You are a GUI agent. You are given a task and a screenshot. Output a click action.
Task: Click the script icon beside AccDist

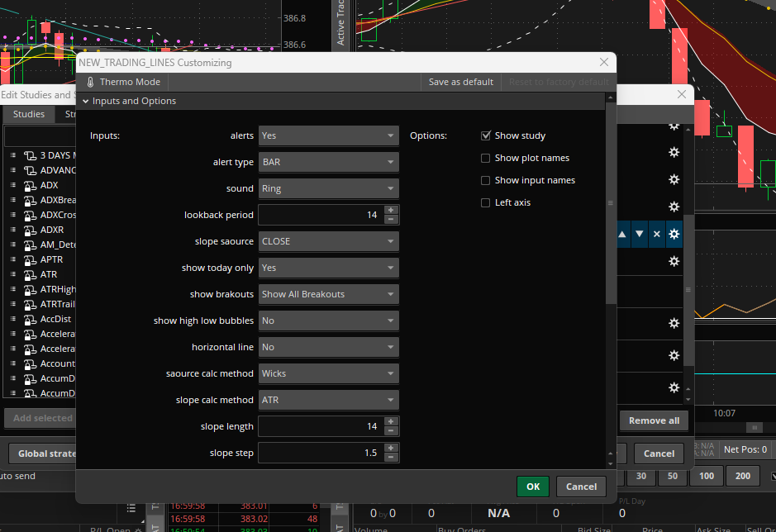click(x=30, y=319)
